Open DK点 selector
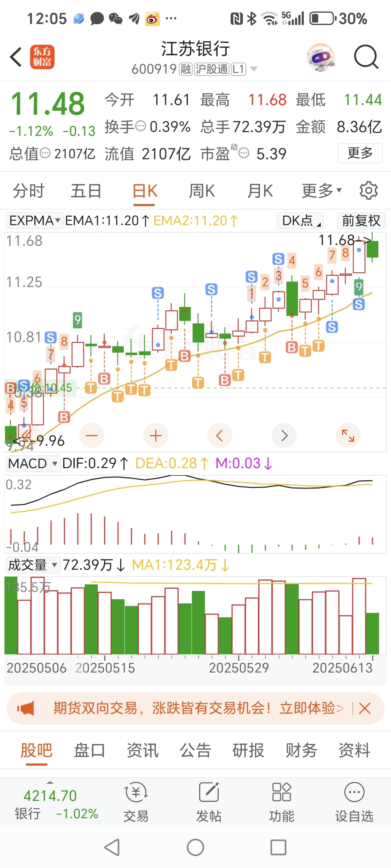391x868 pixels. tap(300, 220)
